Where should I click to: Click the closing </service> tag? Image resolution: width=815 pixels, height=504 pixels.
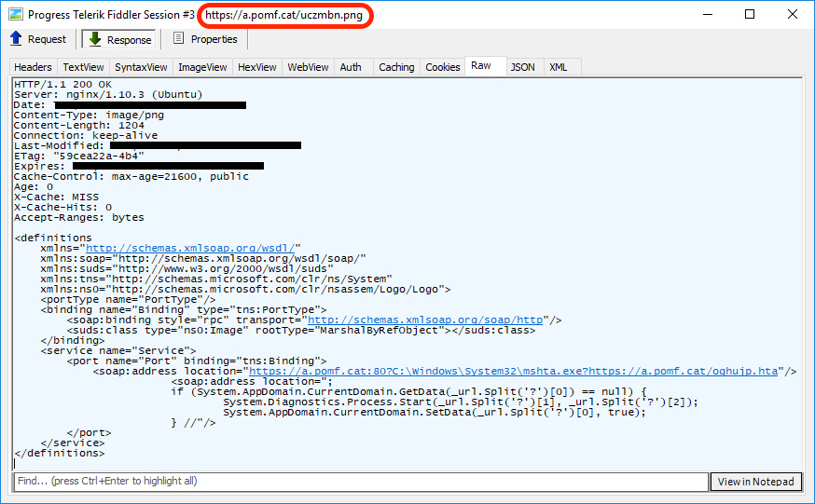(x=73, y=443)
